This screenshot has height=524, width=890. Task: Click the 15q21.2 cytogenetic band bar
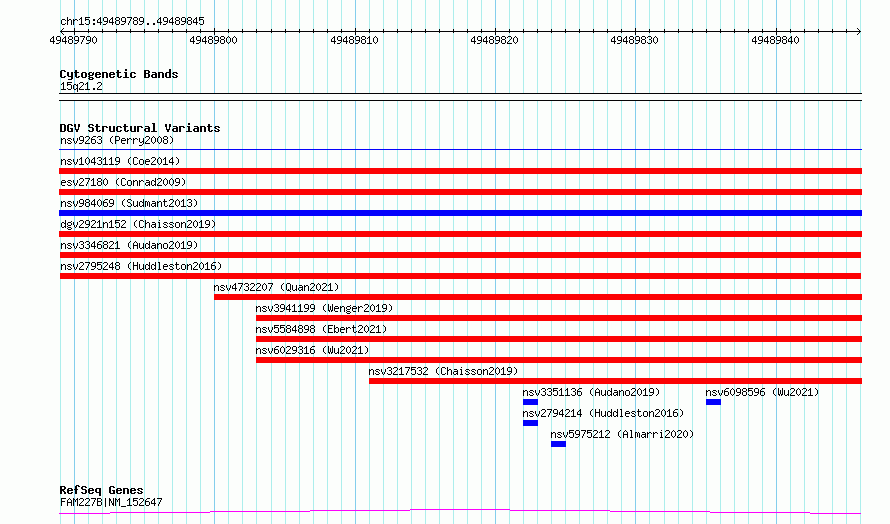pyautogui.click(x=460, y=97)
